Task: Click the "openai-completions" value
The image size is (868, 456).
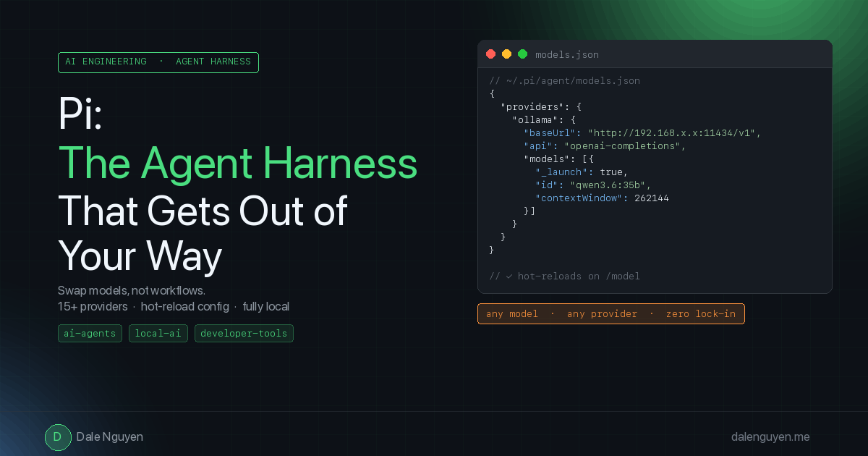Action: coord(622,146)
